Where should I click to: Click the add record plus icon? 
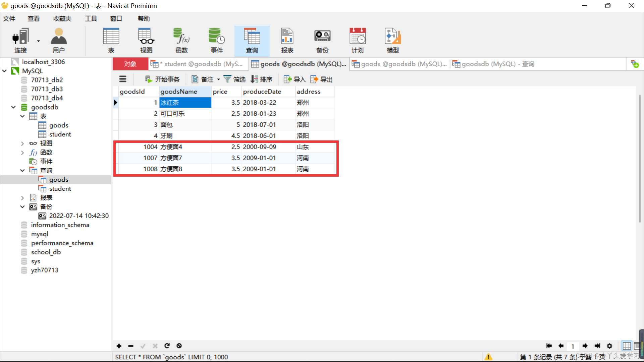coord(119,346)
